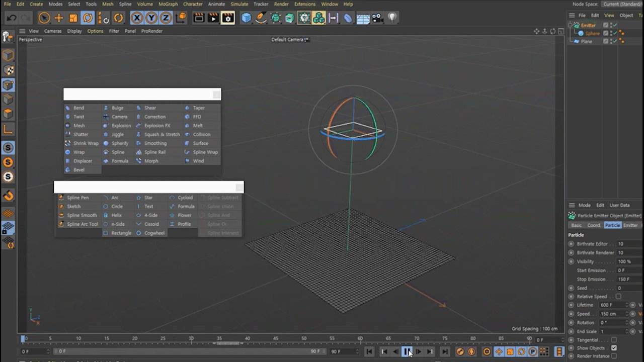
Task: Click timeline frame 50 marker
Action: pyautogui.click(x=304, y=339)
